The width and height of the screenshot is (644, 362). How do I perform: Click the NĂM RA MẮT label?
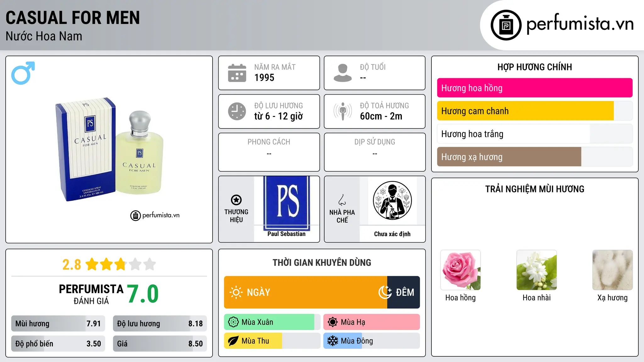click(x=275, y=67)
